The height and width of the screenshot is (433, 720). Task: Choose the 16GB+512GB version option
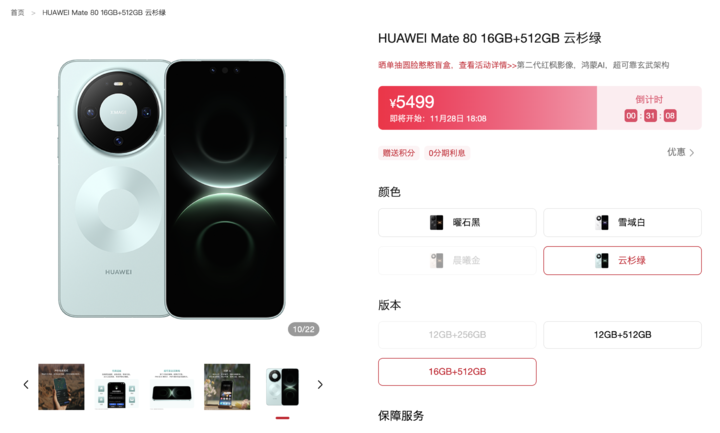pyautogui.click(x=457, y=372)
